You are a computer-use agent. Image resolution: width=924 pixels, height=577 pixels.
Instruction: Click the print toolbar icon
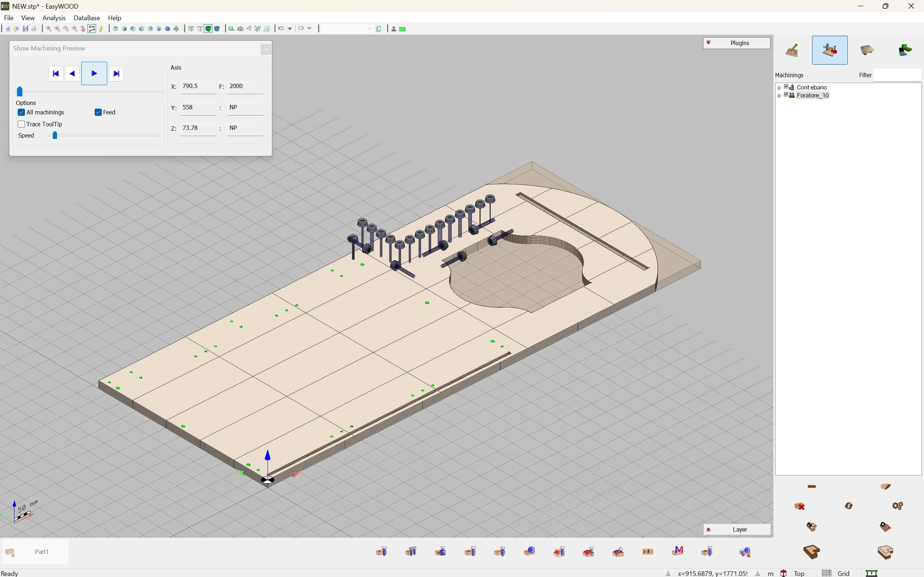(34, 29)
